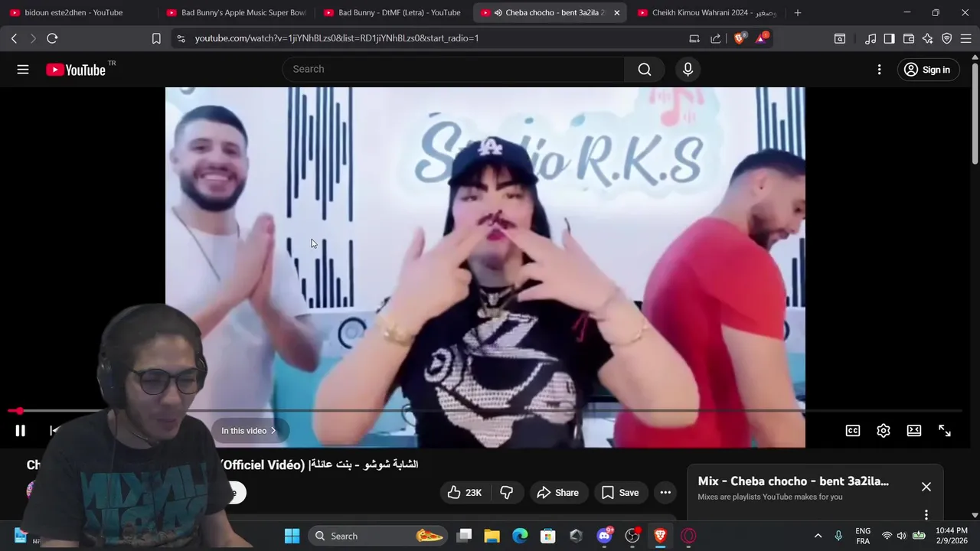Screen dimensions: 980x551
Task: Enter full screen mode
Action: point(945,431)
